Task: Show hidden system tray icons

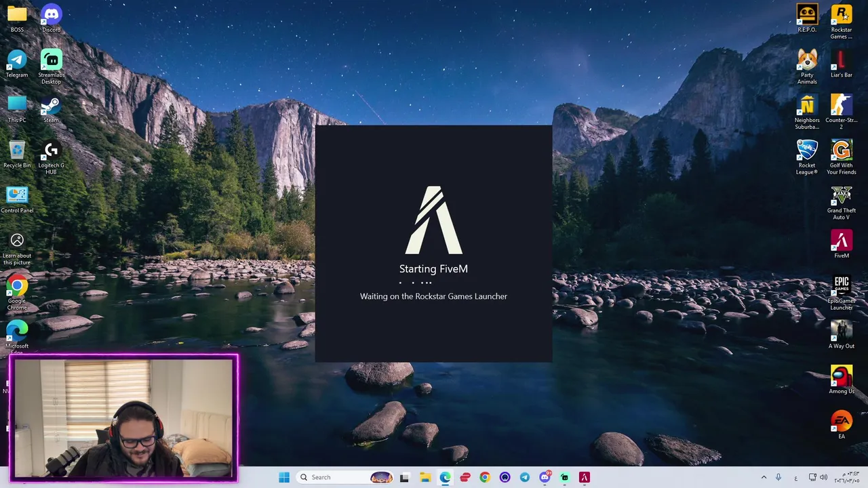Action: click(x=764, y=477)
